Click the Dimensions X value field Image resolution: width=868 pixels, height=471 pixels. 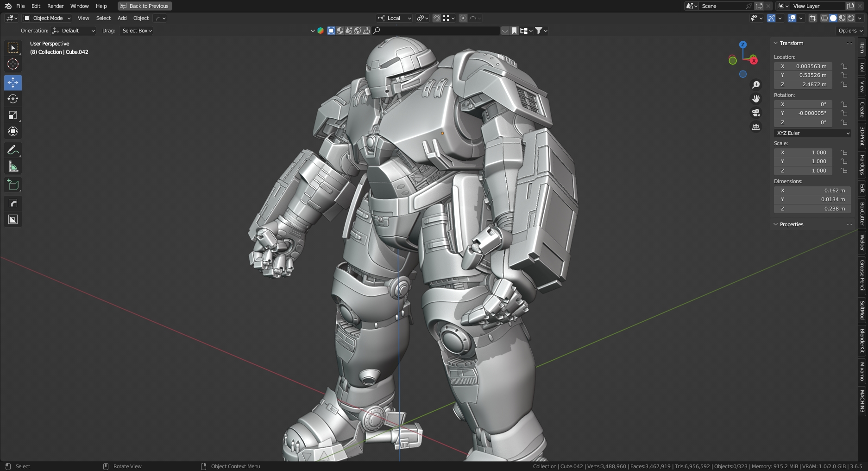(812, 191)
